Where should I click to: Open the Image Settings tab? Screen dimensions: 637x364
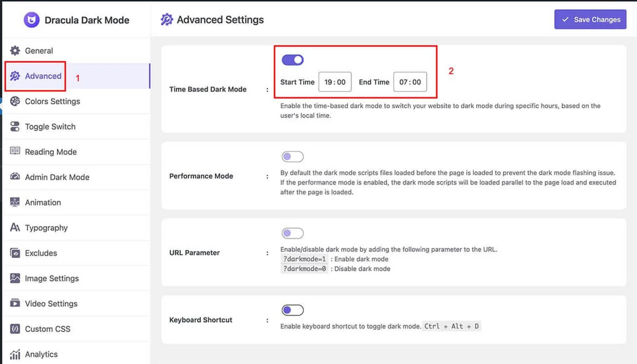(x=51, y=278)
